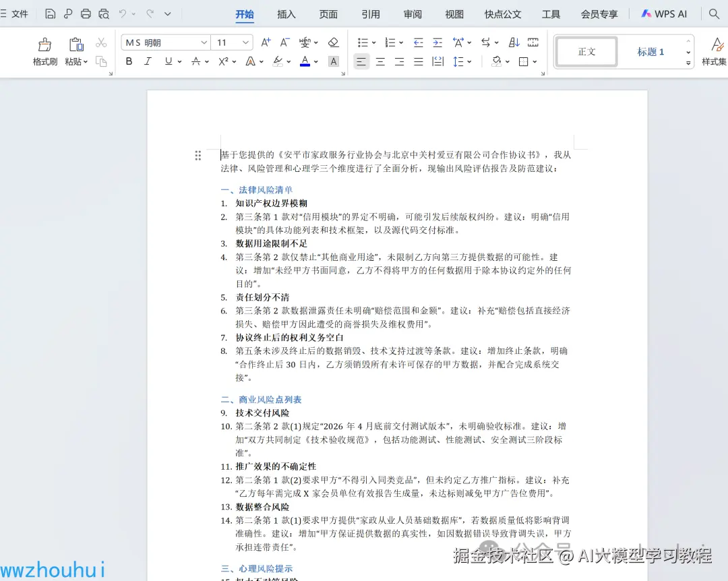Viewport: 728px width, 581px height.
Task: Increase font size with A+ icon
Action: [x=266, y=42]
